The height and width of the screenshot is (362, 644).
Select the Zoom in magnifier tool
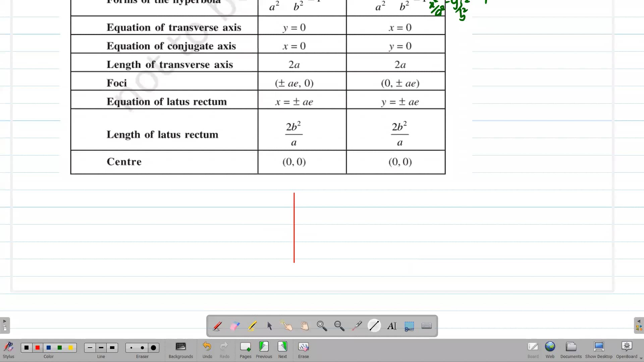pos(321,325)
